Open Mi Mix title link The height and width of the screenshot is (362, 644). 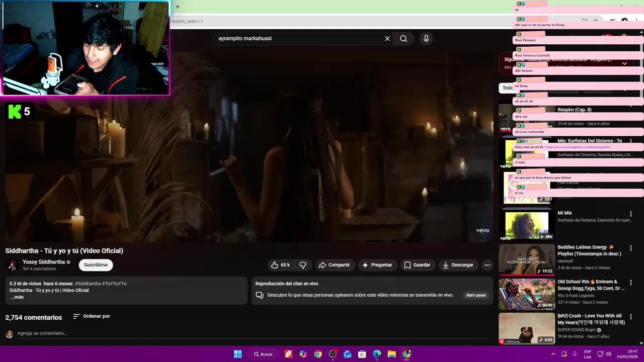pyautogui.click(x=565, y=213)
